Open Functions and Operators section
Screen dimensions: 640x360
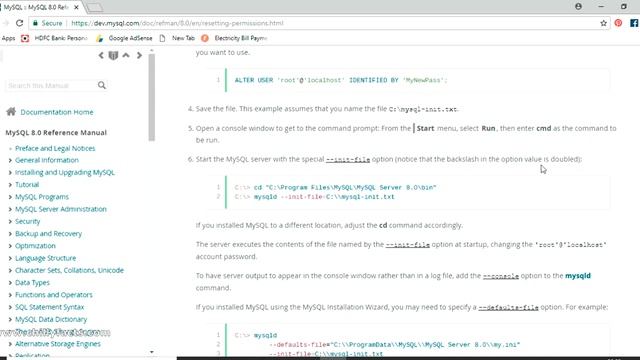[x=54, y=295]
